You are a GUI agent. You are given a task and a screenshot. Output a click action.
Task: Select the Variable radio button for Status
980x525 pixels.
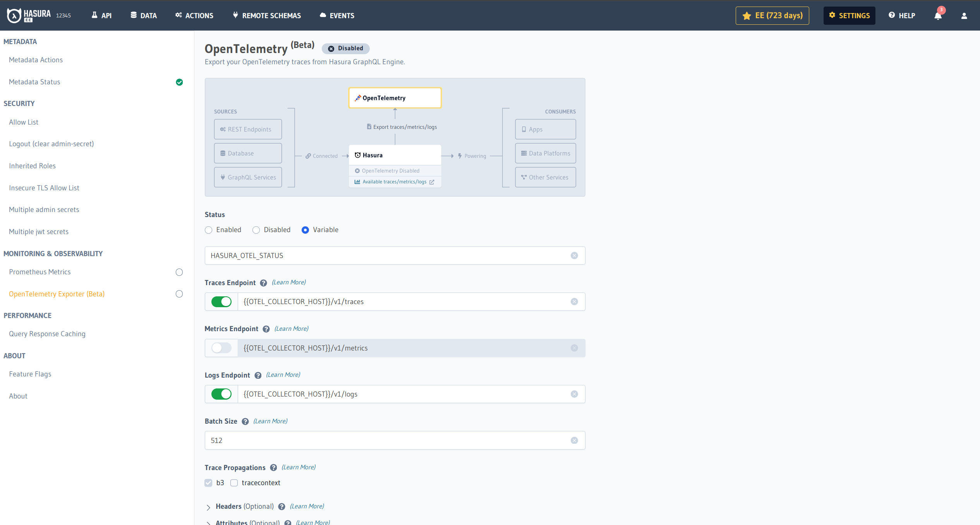[x=305, y=230]
